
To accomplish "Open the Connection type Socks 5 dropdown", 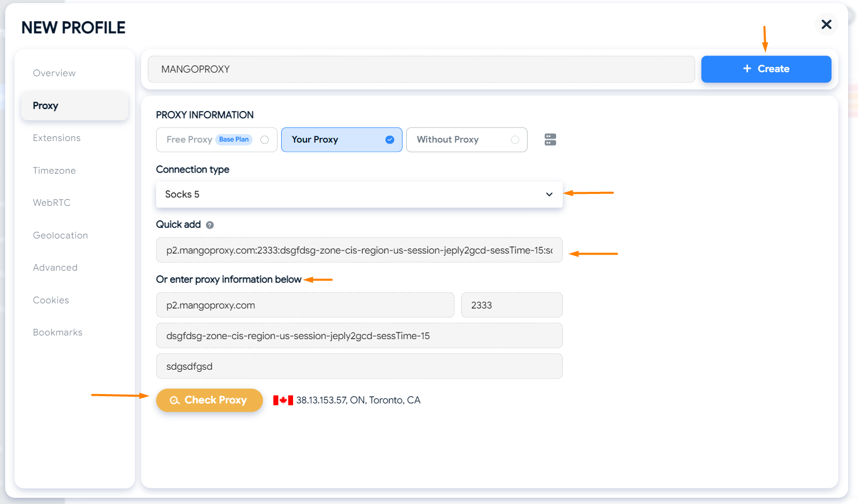I will [x=359, y=194].
